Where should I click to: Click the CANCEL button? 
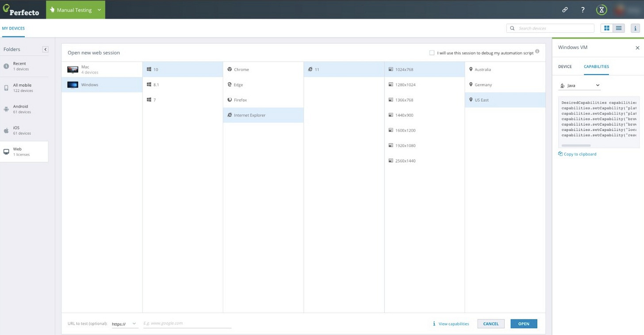click(x=491, y=324)
